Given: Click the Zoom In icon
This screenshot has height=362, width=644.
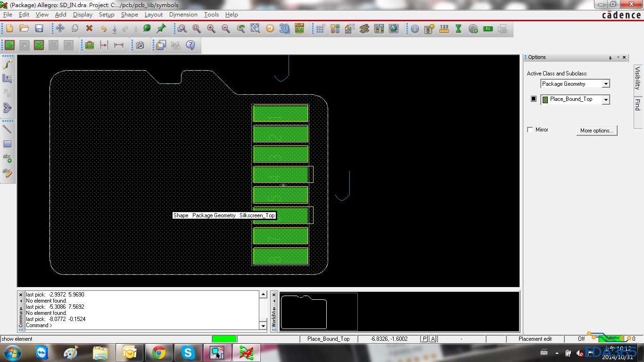Looking at the screenshot, I should coord(211,29).
